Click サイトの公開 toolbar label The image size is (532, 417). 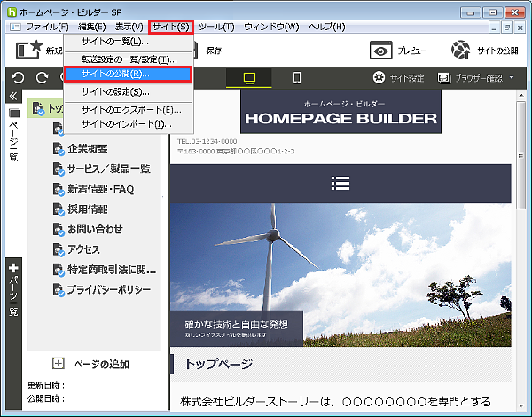pos(497,51)
